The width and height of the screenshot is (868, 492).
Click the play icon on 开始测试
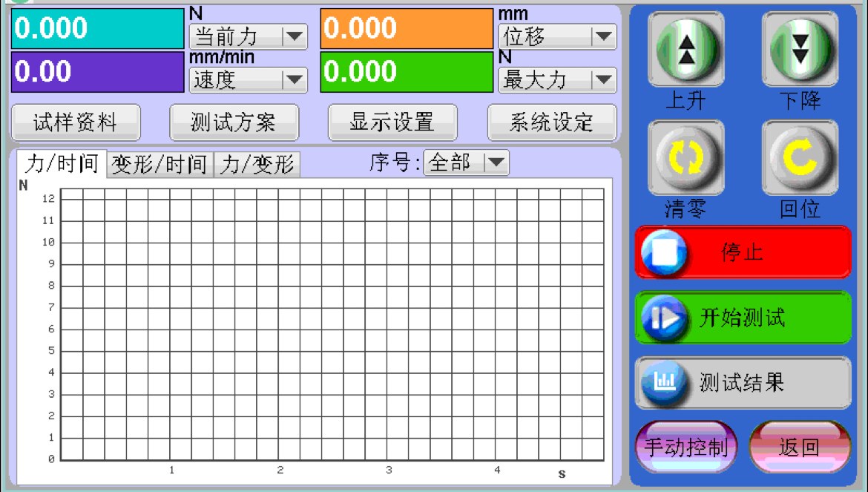664,318
